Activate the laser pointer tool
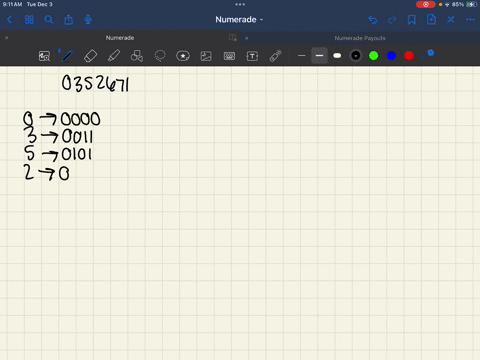The height and width of the screenshot is (360, 480). click(x=276, y=56)
